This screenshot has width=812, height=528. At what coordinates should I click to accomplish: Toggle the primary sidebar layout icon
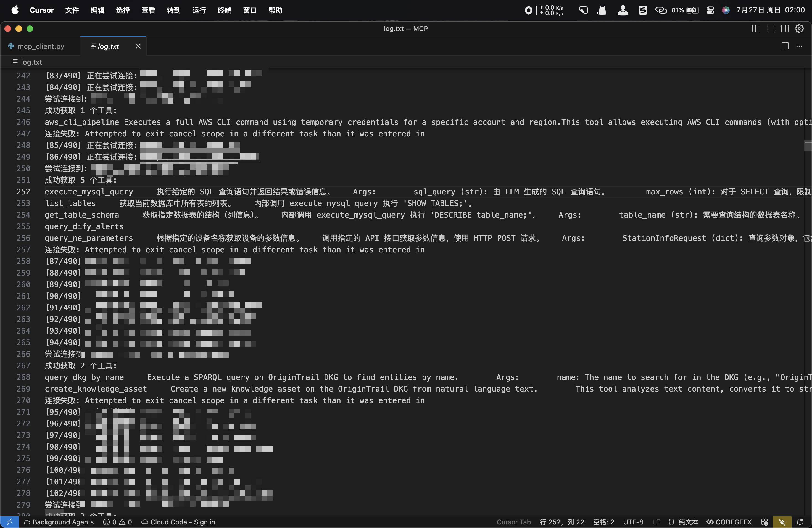pos(756,29)
